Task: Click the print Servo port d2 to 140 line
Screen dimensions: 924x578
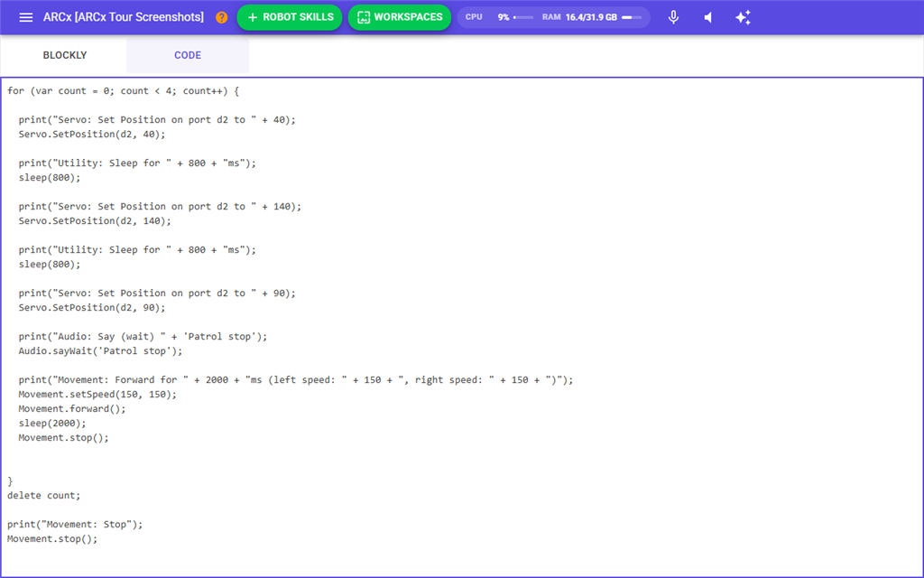Action: [160, 207]
